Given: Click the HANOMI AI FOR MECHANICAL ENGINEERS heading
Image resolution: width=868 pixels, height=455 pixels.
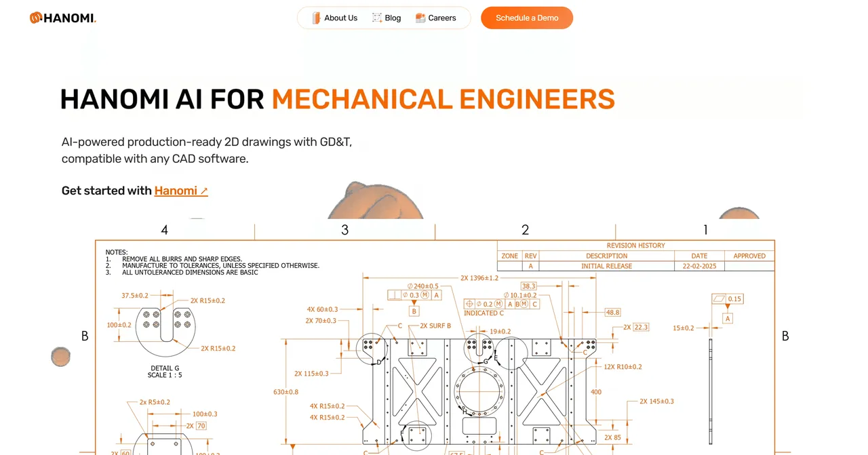Looking at the screenshot, I should click(337, 99).
